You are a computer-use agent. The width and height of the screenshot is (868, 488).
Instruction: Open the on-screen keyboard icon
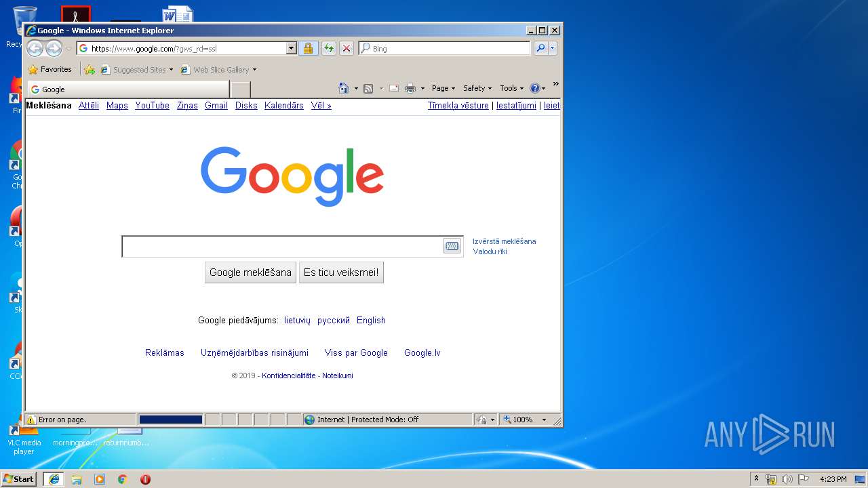(452, 246)
